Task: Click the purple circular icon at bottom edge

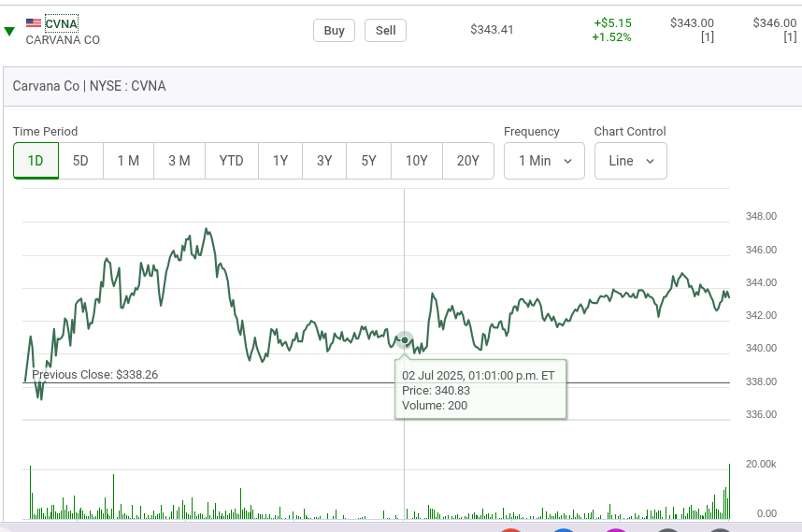Action: pyautogui.click(x=614, y=529)
